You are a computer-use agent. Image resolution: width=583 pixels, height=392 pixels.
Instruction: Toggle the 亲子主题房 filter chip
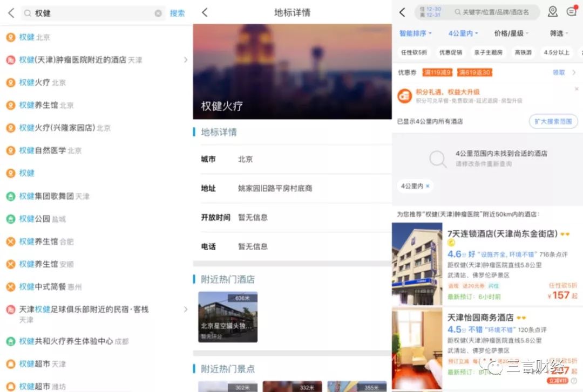tap(488, 52)
